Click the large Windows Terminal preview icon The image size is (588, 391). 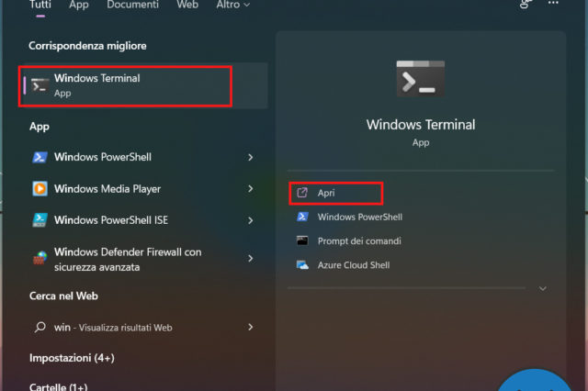(x=421, y=78)
